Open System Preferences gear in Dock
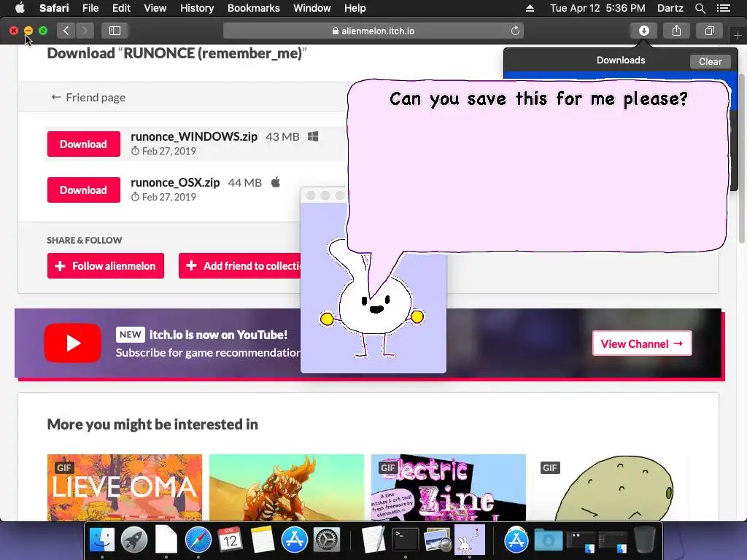Image resolution: width=747 pixels, height=560 pixels. click(x=326, y=540)
